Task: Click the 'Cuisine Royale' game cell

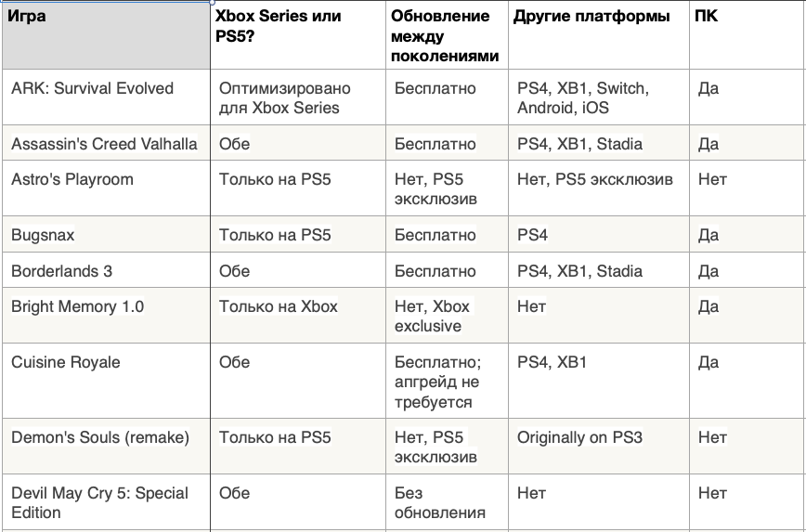Action: (x=66, y=362)
